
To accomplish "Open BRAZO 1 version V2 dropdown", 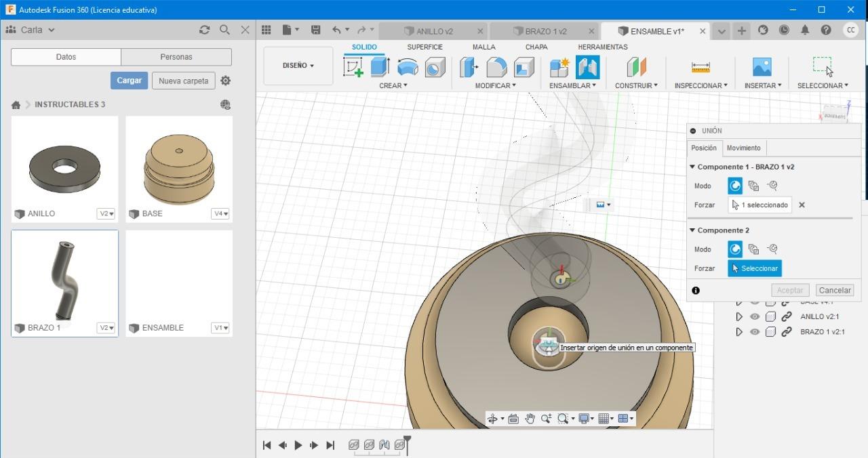I will [106, 328].
